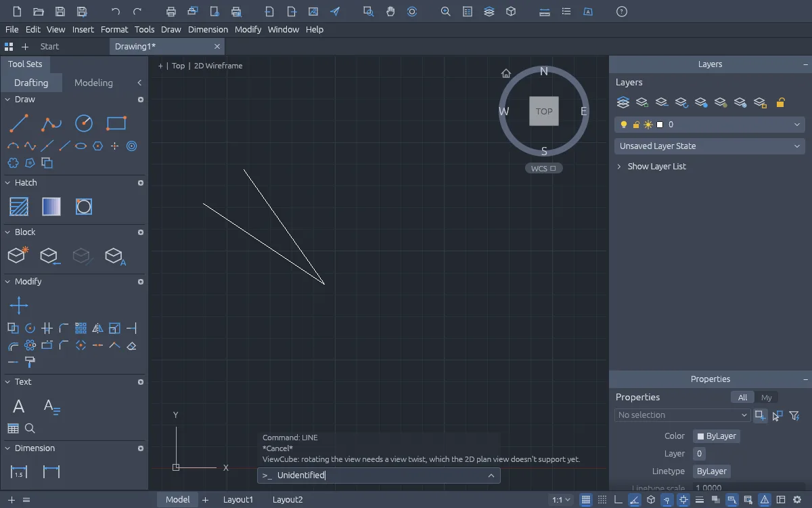Click the Color ByLayer swatch value
The height and width of the screenshot is (508, 812).
(717, 436)
